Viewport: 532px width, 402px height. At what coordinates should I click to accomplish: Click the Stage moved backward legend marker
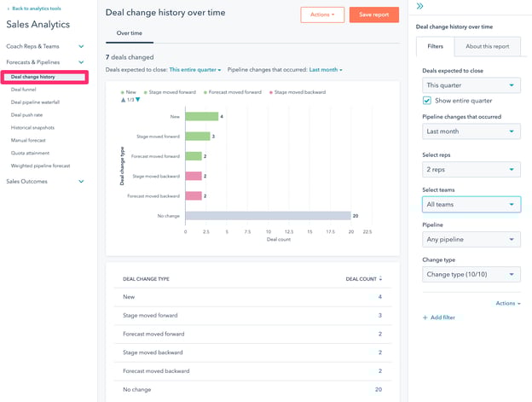click(x=271, y=92)
